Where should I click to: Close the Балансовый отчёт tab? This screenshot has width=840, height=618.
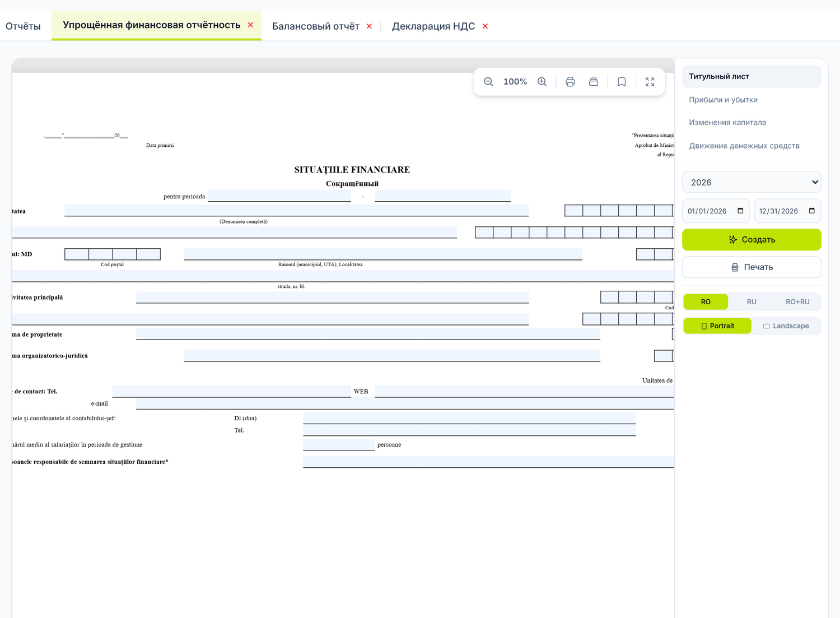coord(369,26)
